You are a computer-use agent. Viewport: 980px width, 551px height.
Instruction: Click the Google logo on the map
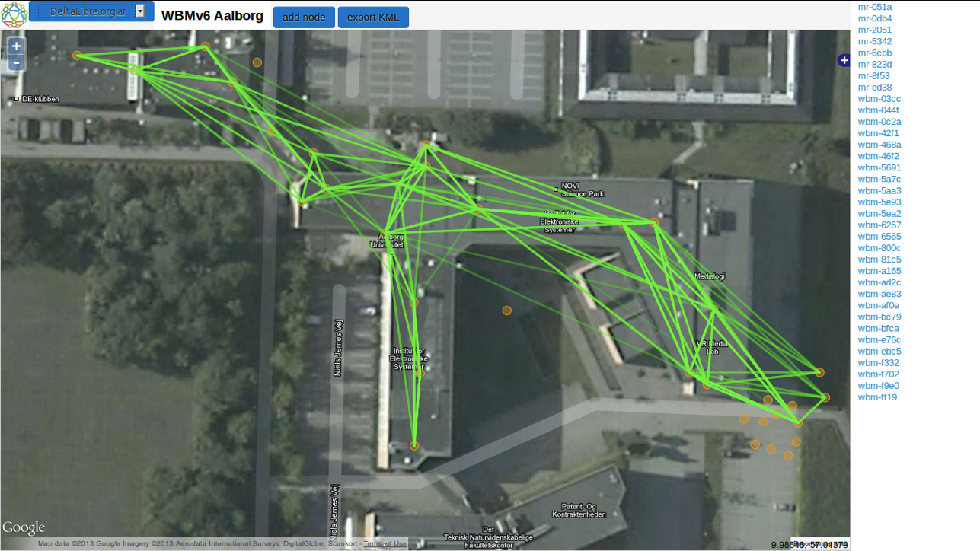tap(24, 527)
